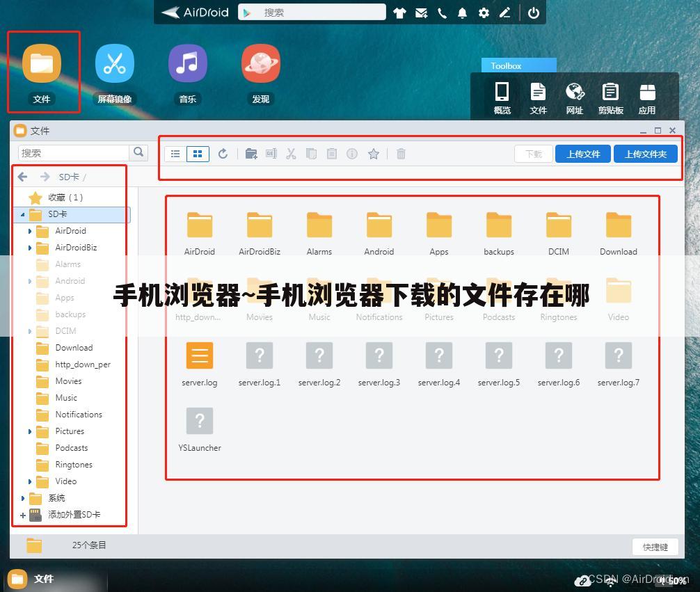Select http_down_per in the tree
The width and height of the screenshot is (700, 592).
click(83, 365)
